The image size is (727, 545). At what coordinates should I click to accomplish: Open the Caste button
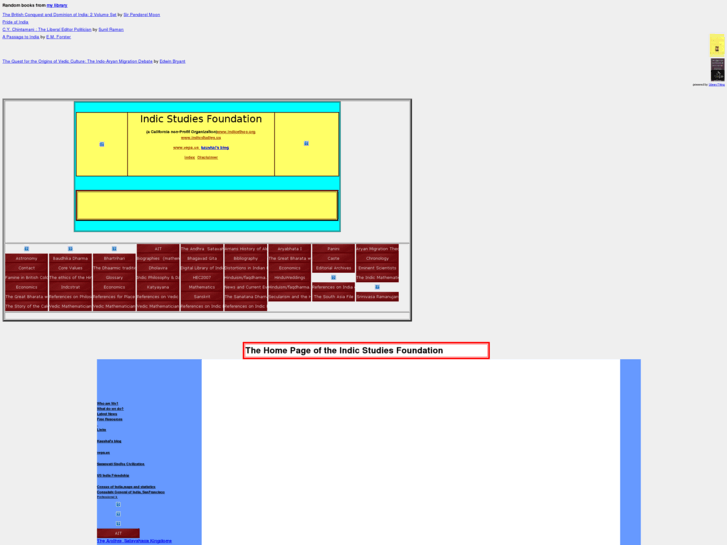[333, 258]
